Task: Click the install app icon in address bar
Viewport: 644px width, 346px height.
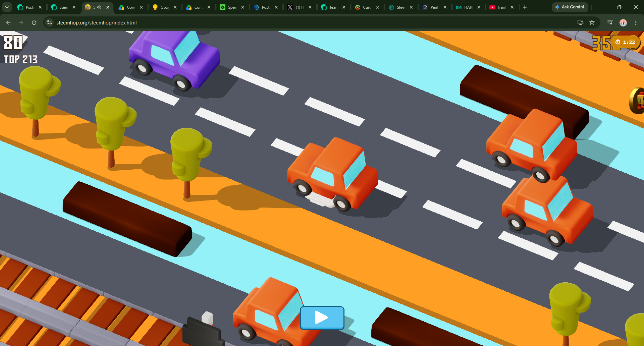Action: coord(580,22)
